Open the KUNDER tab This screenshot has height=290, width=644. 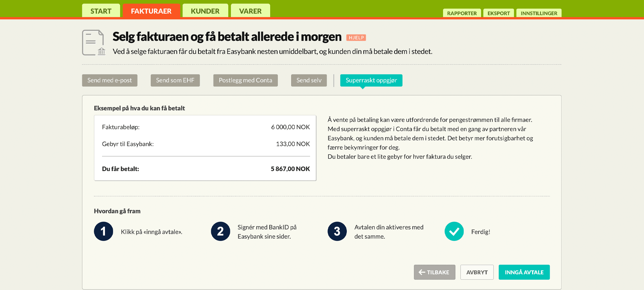[x=205, y=11]
